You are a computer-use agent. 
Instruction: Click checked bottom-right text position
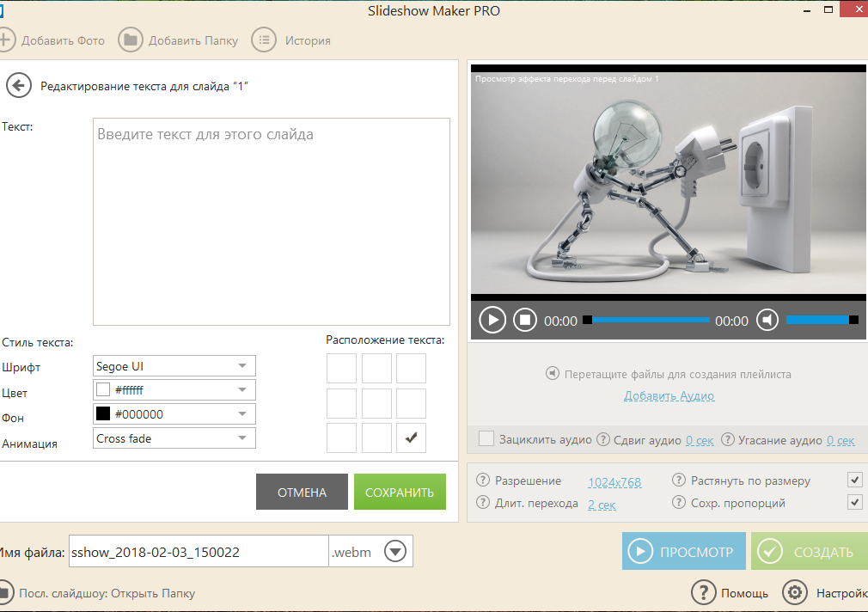click(x=412, y=438)
